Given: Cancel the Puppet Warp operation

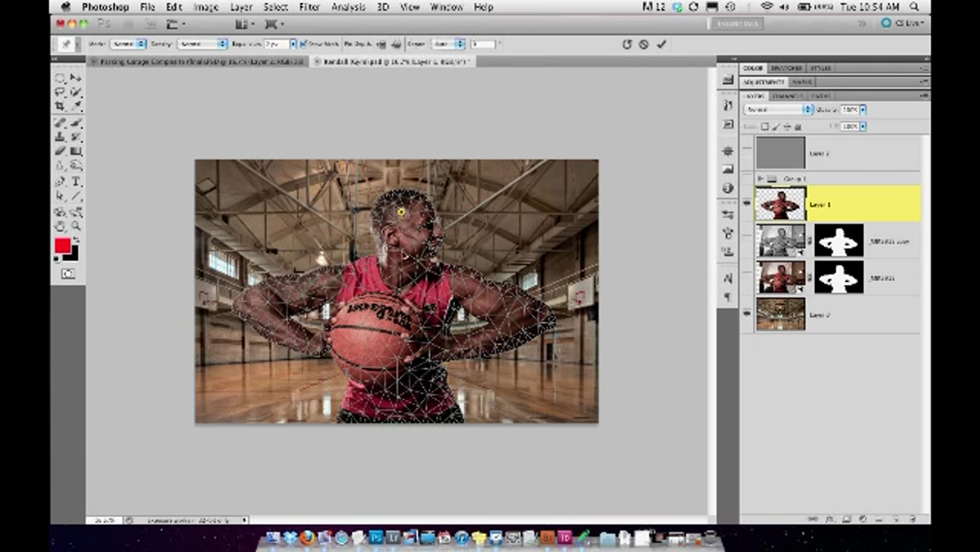Looking at the screenshot, I should pos(644,44).
